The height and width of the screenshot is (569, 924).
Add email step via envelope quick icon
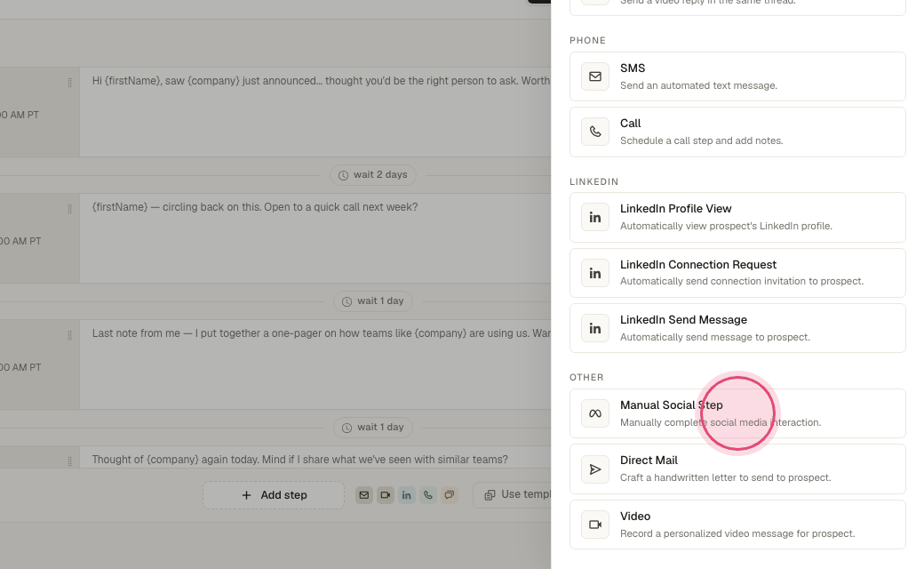(364, 495)
